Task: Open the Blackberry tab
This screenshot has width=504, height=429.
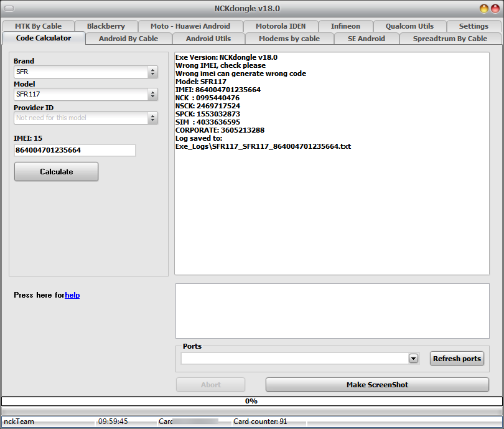Action: (x=106, y=26)
